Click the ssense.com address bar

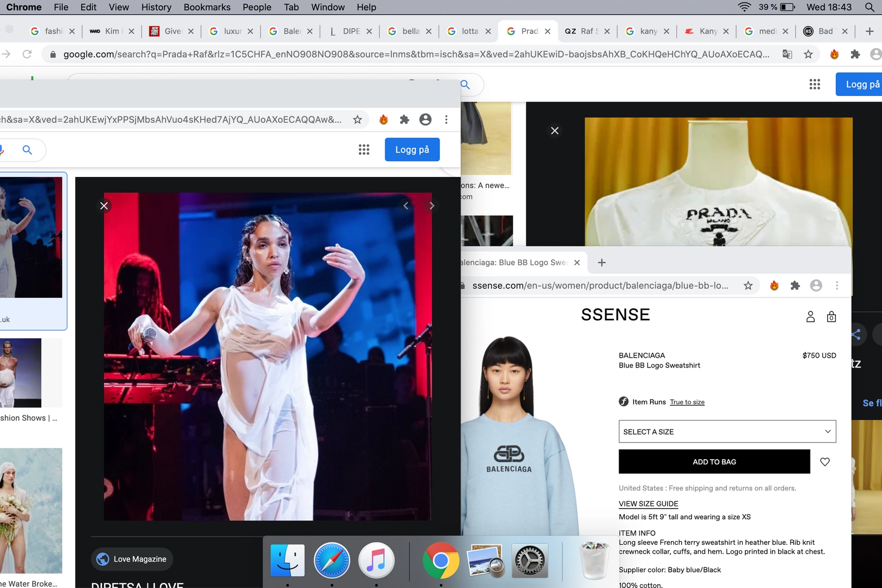pyautogui.click(x=600, y=286)
